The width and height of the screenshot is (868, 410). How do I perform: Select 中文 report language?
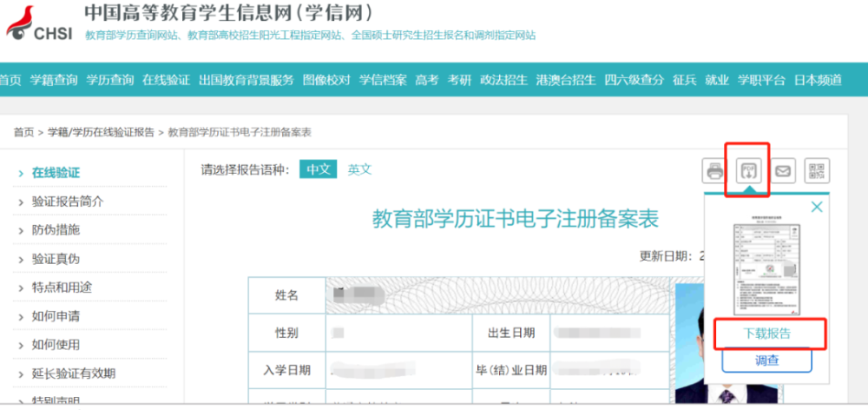(x=319, y=169)
